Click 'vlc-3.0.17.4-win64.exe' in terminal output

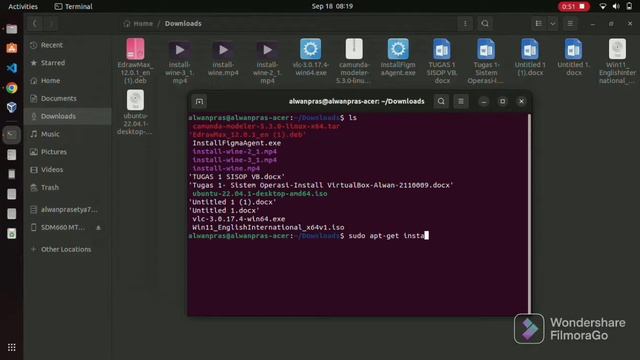coord(239,219)
